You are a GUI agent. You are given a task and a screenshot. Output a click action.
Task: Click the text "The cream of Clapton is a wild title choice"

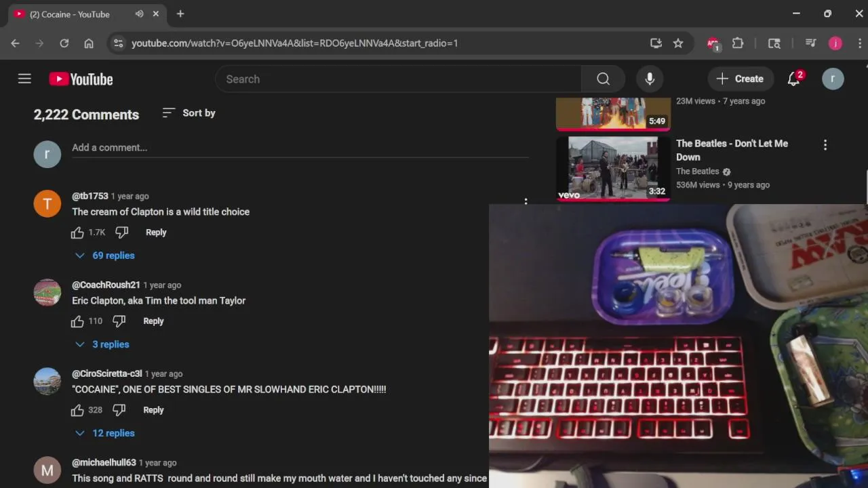pyautogui.click(x=161, y=211)
